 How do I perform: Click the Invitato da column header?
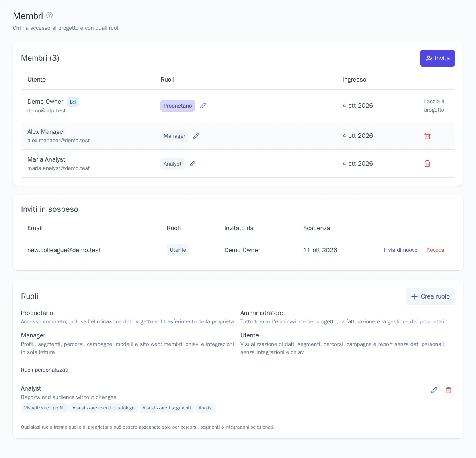[x=239, y=228]
